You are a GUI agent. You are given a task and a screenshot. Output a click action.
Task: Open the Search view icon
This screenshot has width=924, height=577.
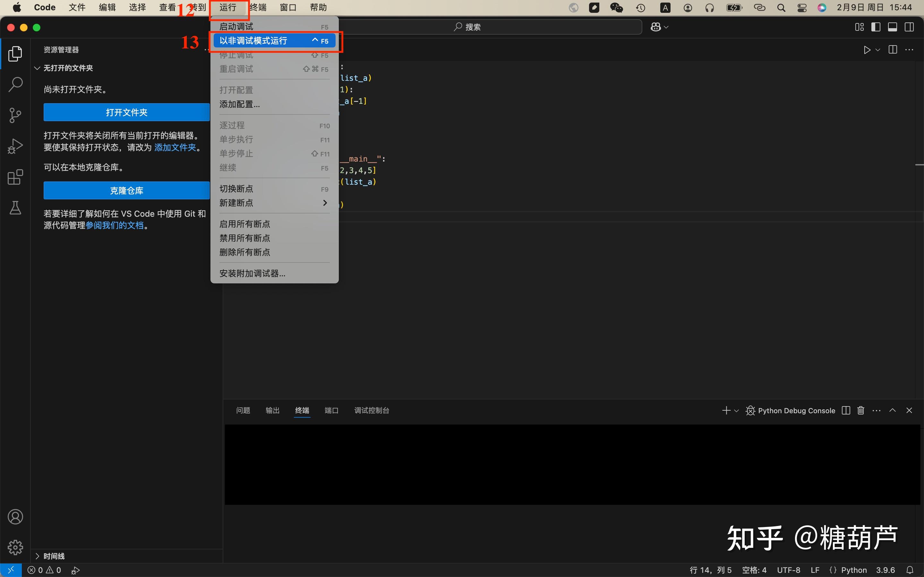15,84
